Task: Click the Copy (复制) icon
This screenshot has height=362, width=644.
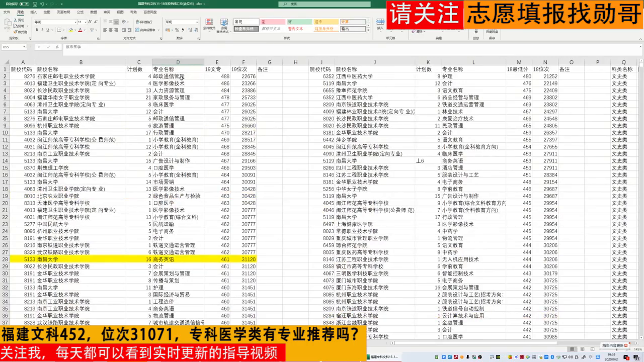Action: [x=15, y=26]
